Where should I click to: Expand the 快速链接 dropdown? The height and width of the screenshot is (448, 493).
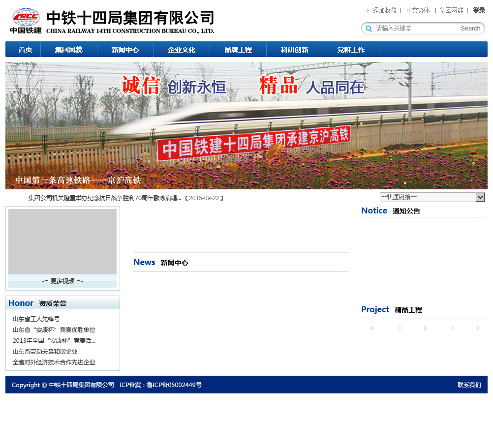coord(432,197)
